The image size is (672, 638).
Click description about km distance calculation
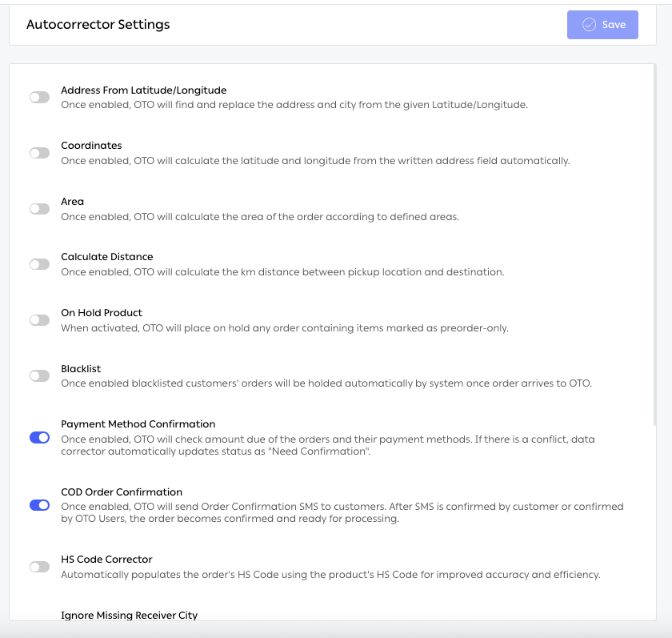(x=282, y=272)
